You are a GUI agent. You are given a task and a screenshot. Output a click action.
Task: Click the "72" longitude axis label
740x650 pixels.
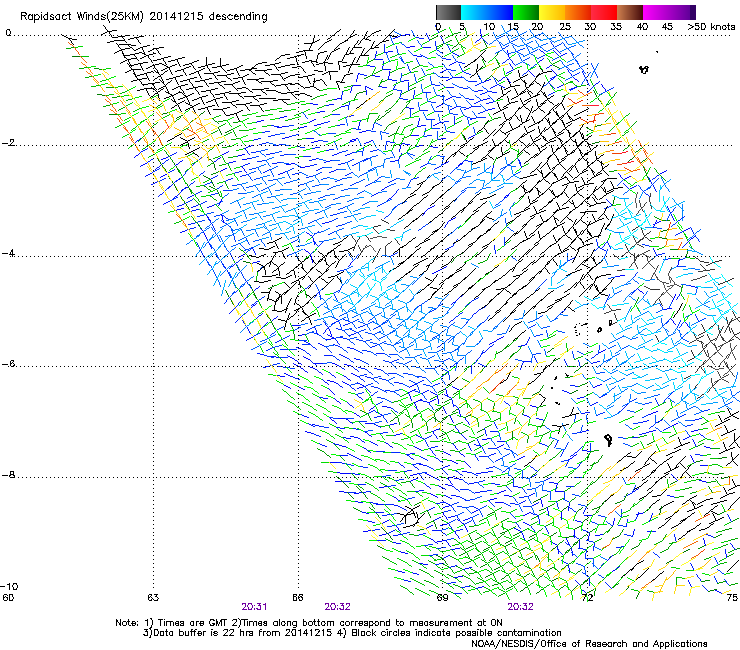click(587, 597)
